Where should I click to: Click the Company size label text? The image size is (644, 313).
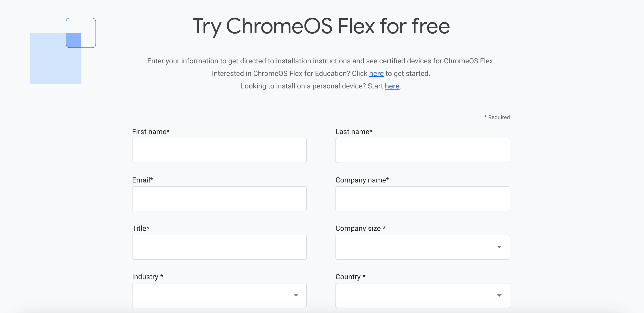coord(360,228)
